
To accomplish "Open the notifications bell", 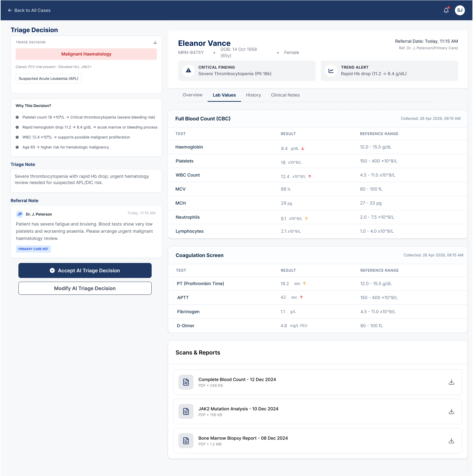I will pyautogui.click(x=446, y=10).
